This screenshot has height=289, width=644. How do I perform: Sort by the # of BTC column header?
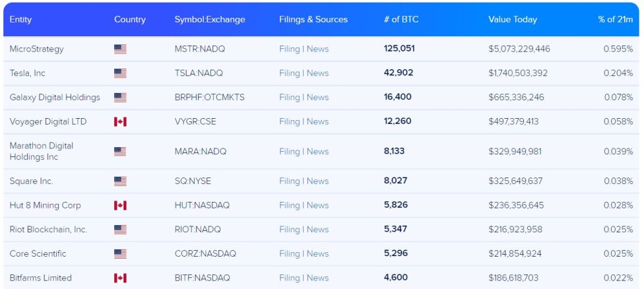coord(401,19)
